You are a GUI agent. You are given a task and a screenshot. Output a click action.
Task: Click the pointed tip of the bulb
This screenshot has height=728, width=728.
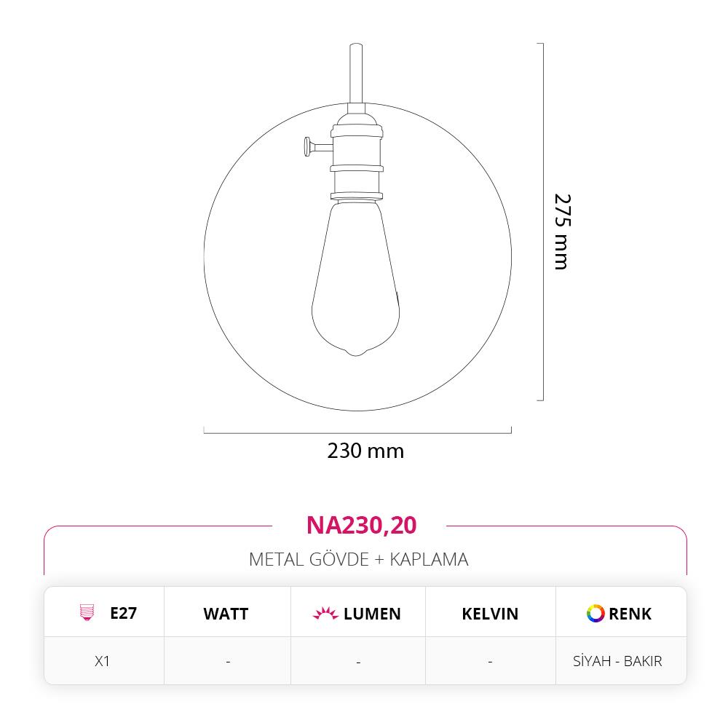coord(356,352)
